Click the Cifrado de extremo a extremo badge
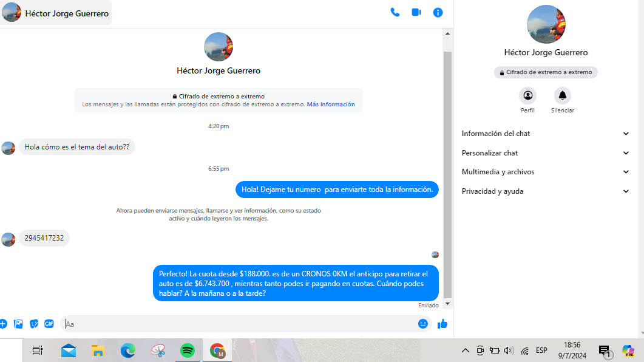The image size is (644, 362). point(546,72)
